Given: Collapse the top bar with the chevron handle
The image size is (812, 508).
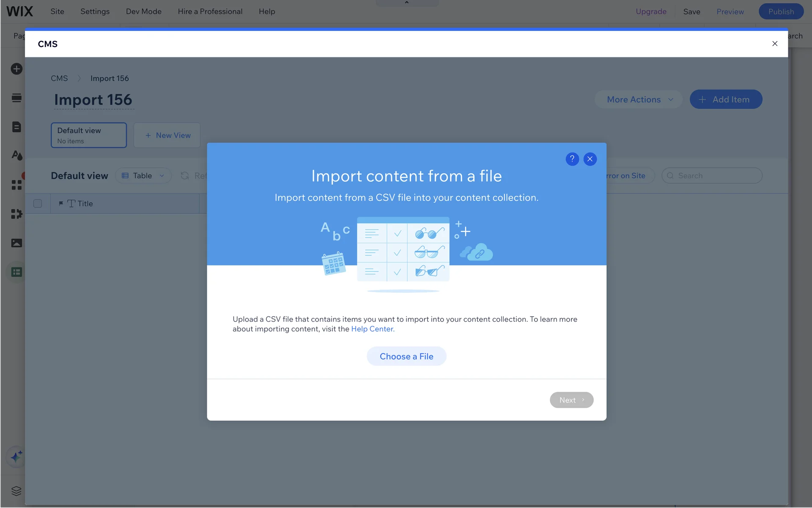Looking at the screenshot, I should pyautogui.click(x=406, y=3).
